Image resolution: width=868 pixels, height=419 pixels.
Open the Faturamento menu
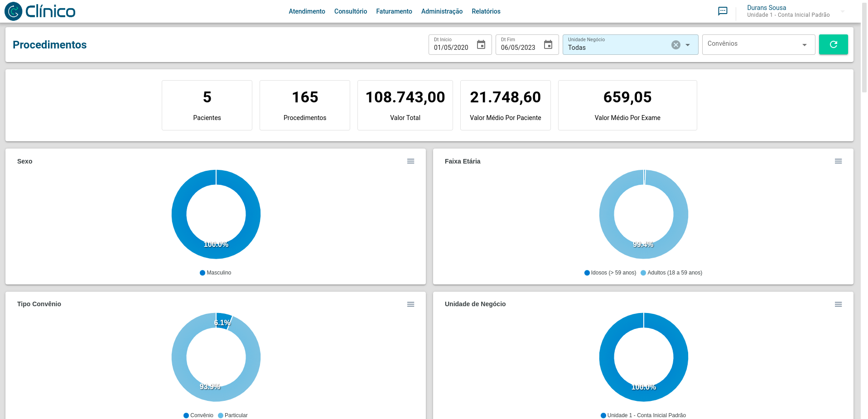(394, 11)
